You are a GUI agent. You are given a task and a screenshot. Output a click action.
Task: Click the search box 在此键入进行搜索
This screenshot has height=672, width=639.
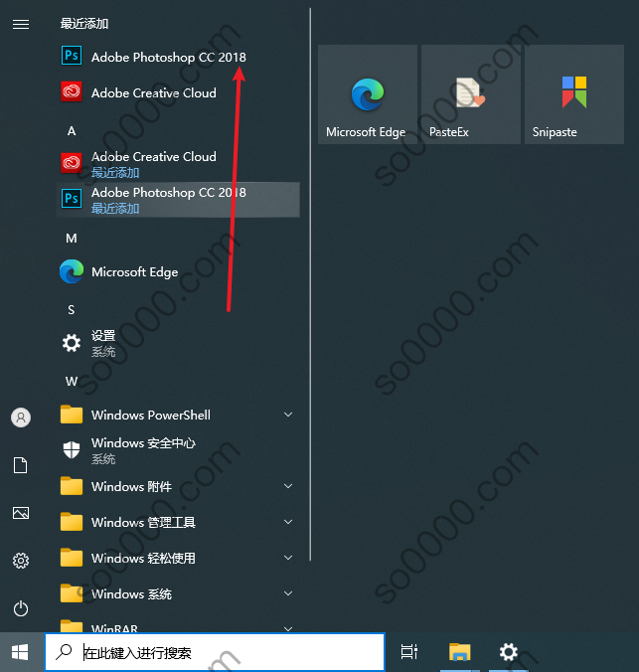[x=215, y=652]
